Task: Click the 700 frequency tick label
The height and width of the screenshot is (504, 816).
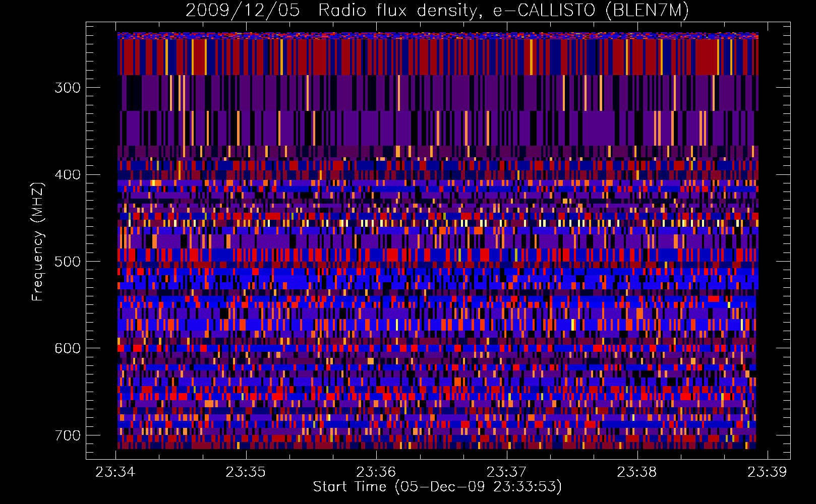Action: pyautogui.click(x=68, y=435)
